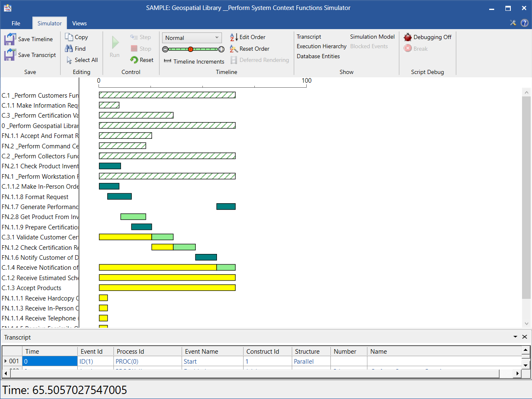
Task: Click the Reset Order icon
Action: [x=234, y=49]
